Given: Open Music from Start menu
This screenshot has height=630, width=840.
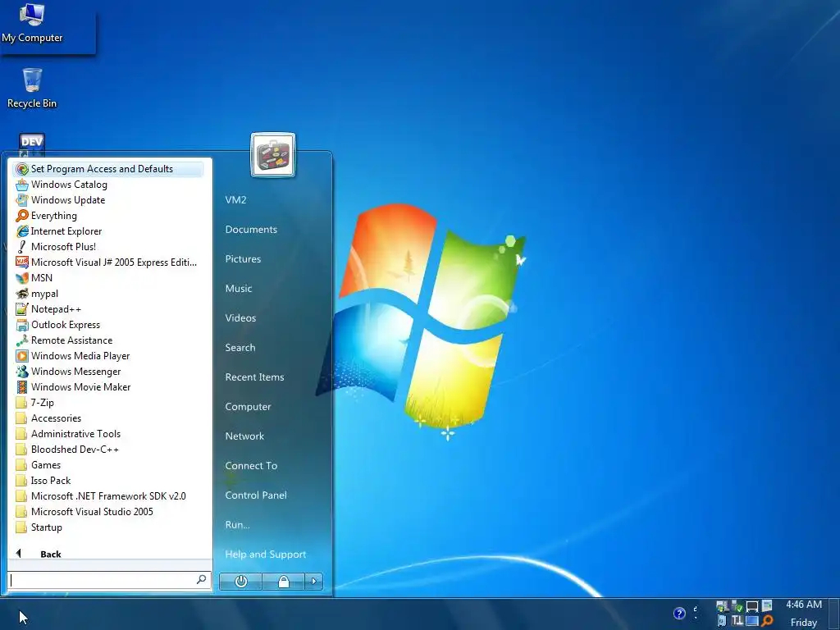Looking at the screenshot, I should click(239, 288).
